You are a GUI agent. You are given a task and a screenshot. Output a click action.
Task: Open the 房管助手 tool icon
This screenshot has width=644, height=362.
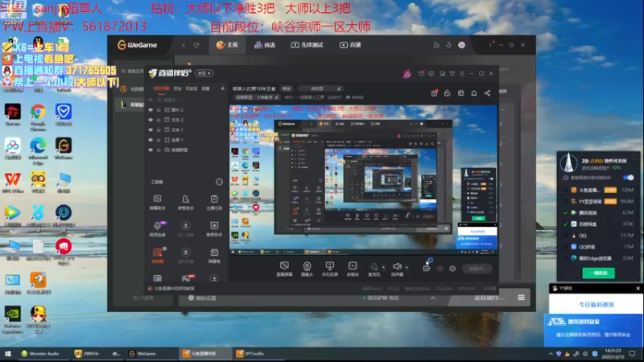186,202
